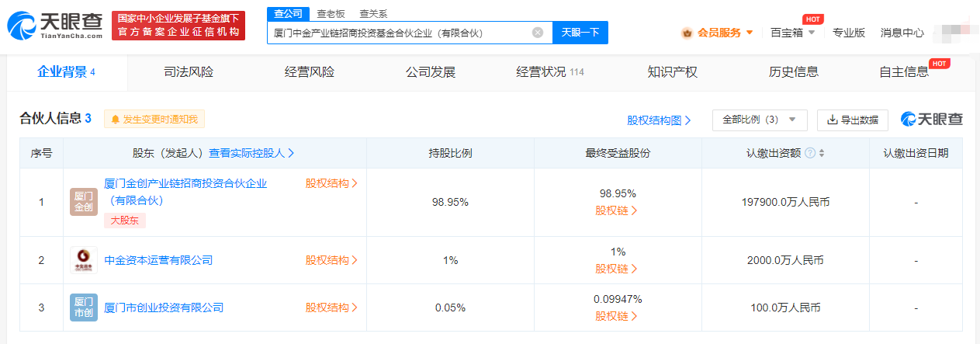Select the 查老板 search tab

pyautogui.click(x=331, y=14)
